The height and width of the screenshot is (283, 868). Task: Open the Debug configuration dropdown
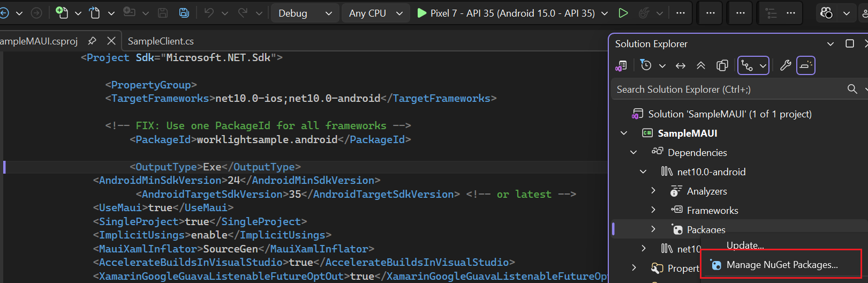coord(305,13)
